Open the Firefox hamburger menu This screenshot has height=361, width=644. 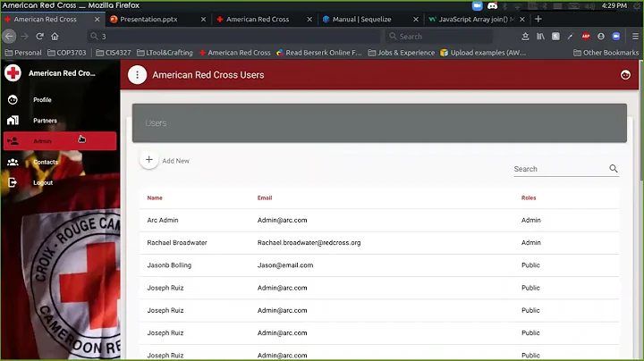pos(635,36)
